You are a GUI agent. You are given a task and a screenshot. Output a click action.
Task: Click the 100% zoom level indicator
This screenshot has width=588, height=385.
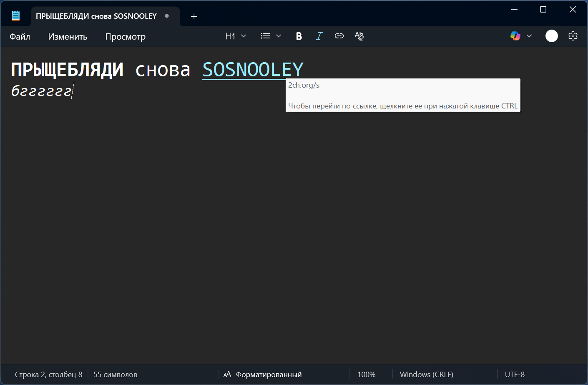(x=366, y=375)
